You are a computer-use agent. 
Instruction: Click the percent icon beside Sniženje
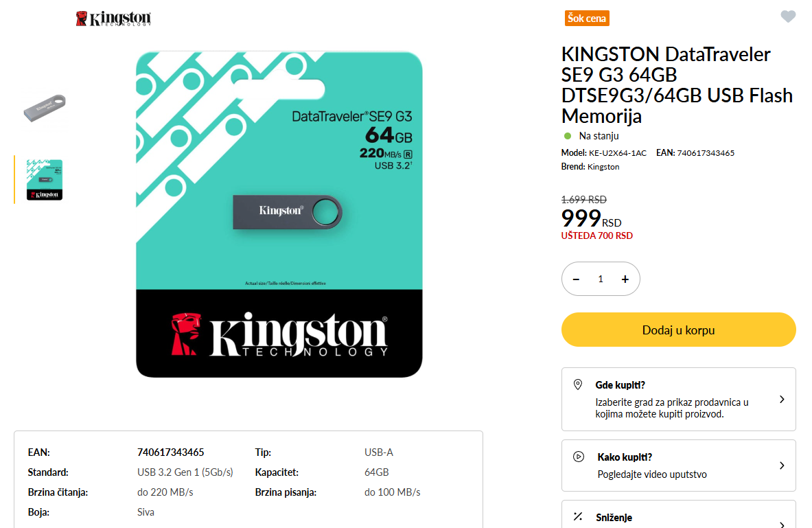point(578,517)
